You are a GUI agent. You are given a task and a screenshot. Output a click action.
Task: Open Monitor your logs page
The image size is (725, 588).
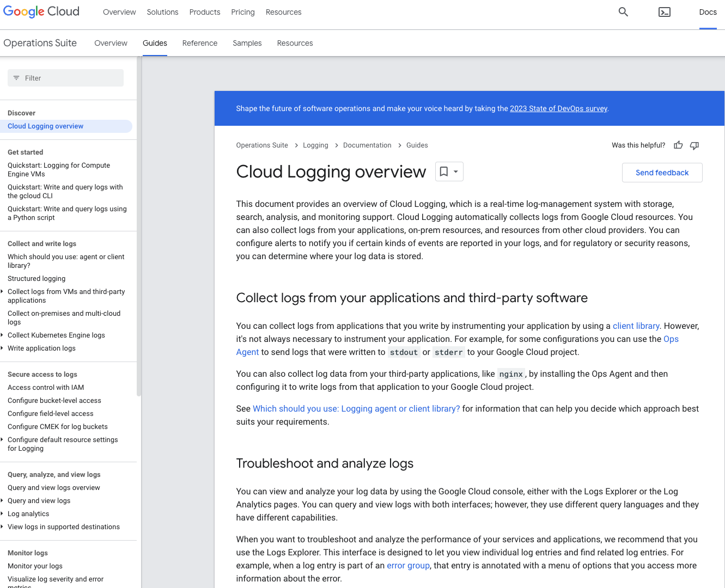[35, 566]
